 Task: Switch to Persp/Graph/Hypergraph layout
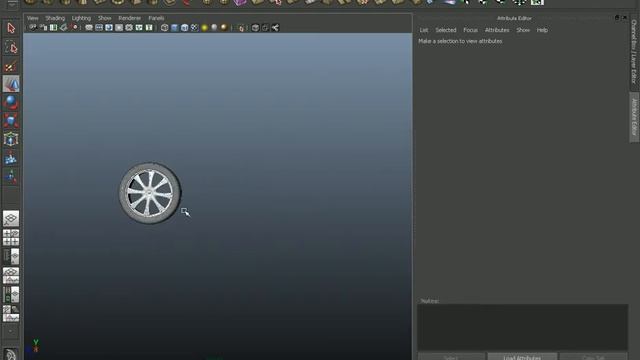(x=11, y=313)
